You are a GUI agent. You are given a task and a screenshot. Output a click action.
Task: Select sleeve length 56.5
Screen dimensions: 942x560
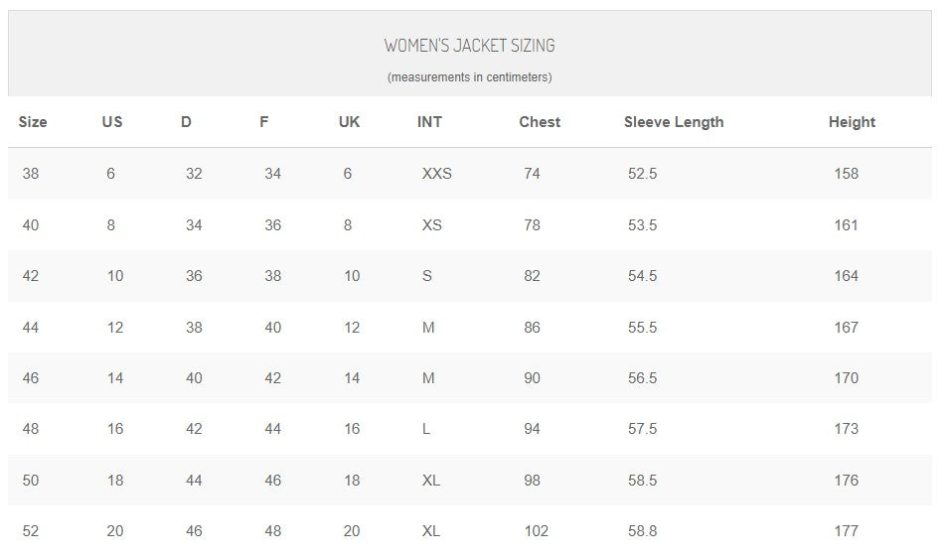tap(643, 378)
